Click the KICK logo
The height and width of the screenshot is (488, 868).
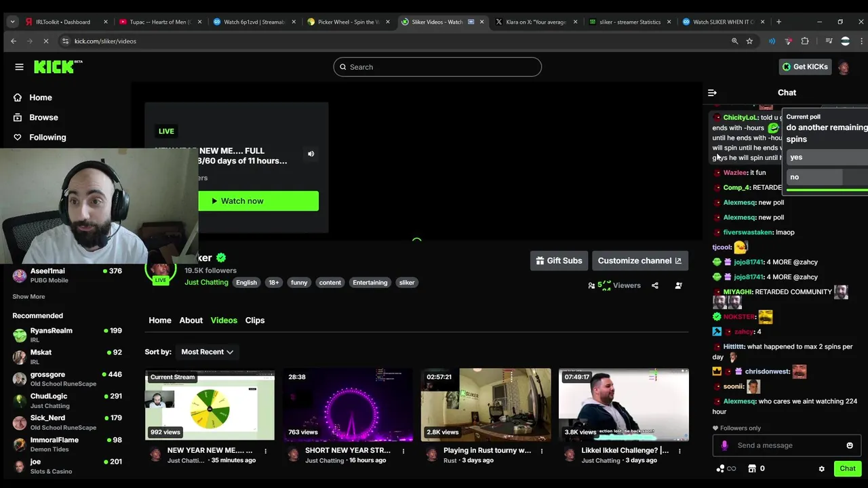point(58,66)
